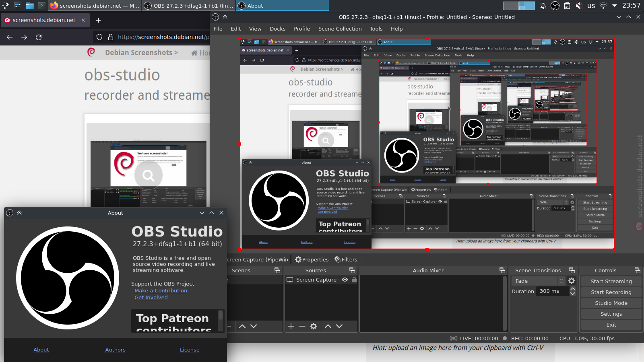The height and width of the screenshot is (362, 644).
Task: Enable Studio Mode
Action: coord(611,303)
